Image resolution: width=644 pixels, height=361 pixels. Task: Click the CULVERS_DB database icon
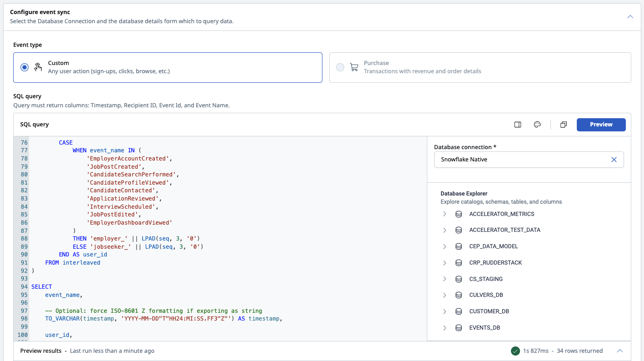459,295
